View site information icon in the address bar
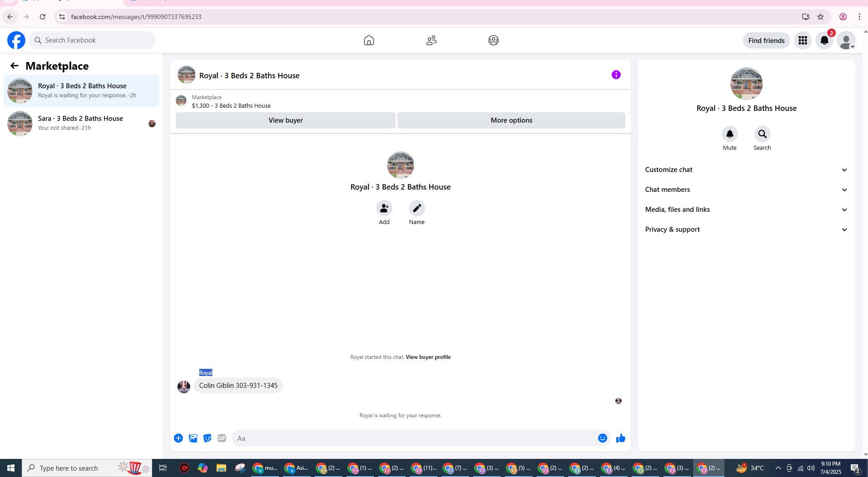The image size is (868, 477). [x=62, y=17]
